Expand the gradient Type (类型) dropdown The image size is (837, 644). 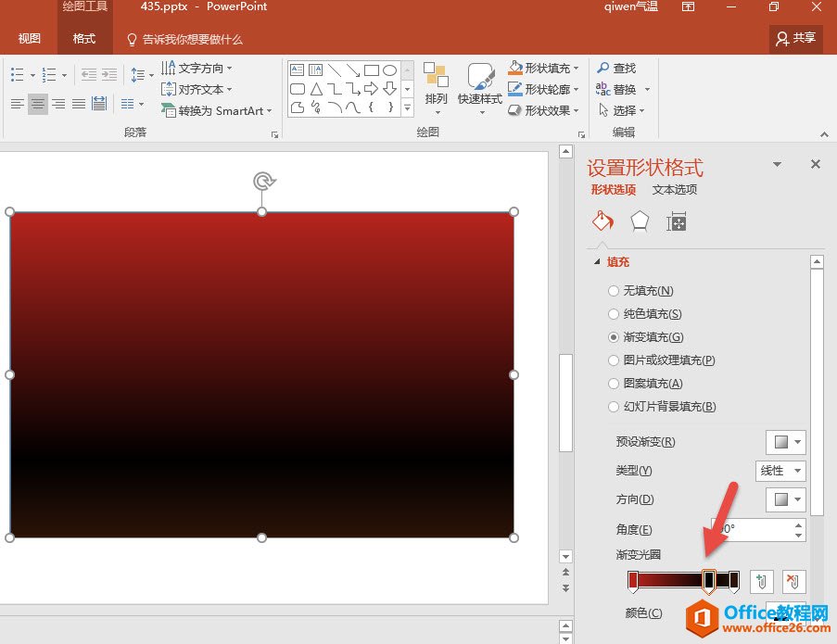pyautogui.click(x=780, y=471)
